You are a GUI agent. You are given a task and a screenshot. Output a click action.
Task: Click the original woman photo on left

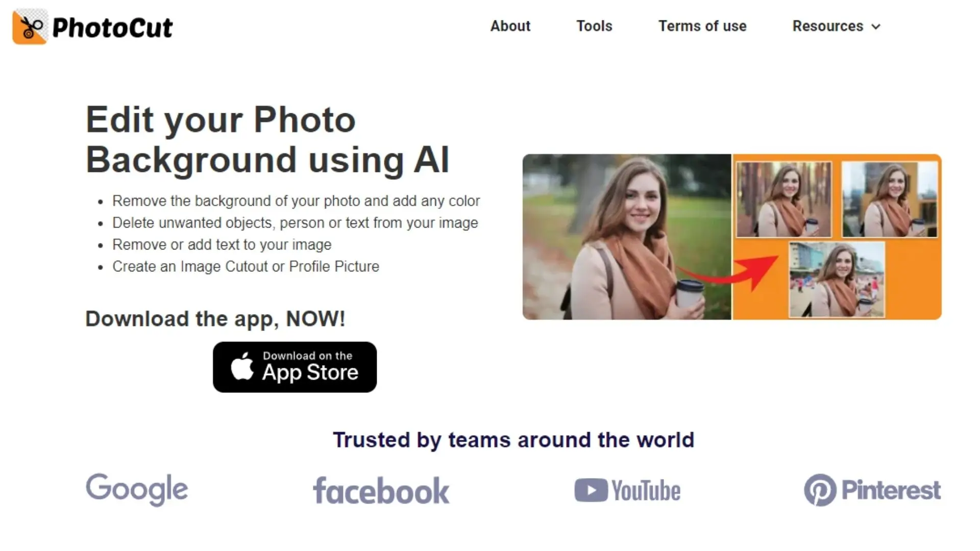pos(627,237)
